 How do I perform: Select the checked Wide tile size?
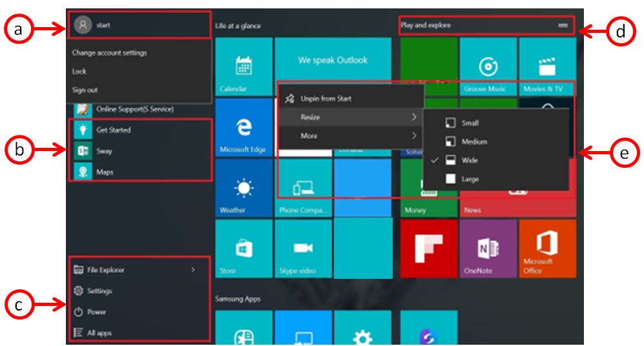click(495, 160)
